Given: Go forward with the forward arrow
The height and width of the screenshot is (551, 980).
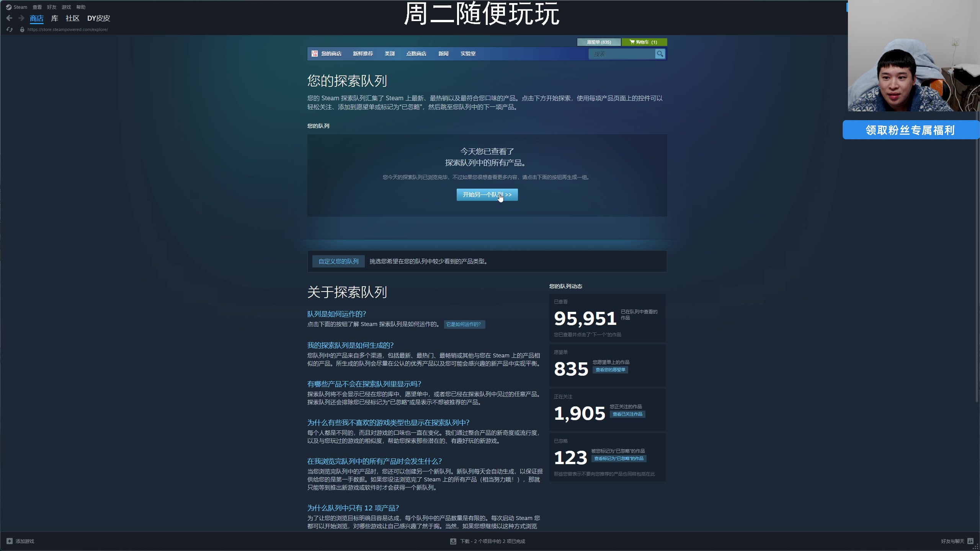Looking at the screenshot, I should [x=21, y=18].
